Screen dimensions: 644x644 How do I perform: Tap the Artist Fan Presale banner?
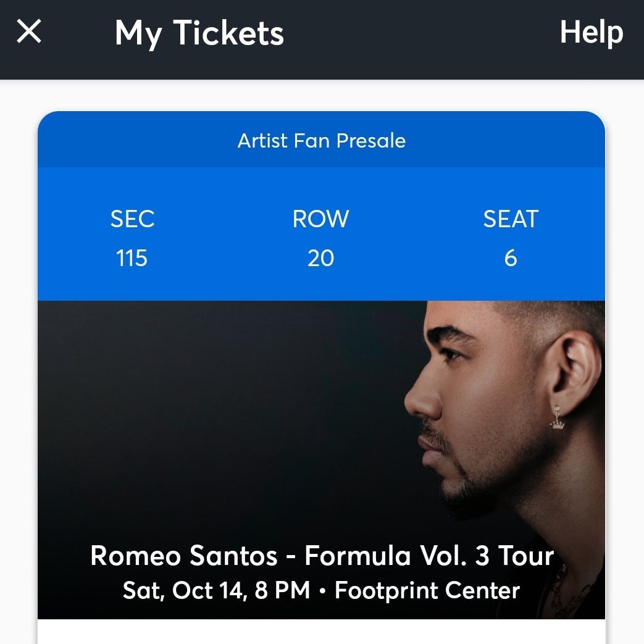[x=321, y=140]
